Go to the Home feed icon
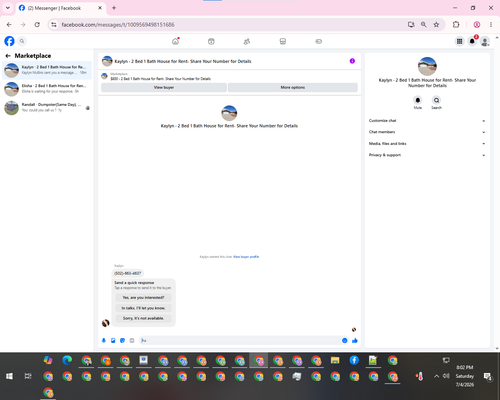 point(175,41)
